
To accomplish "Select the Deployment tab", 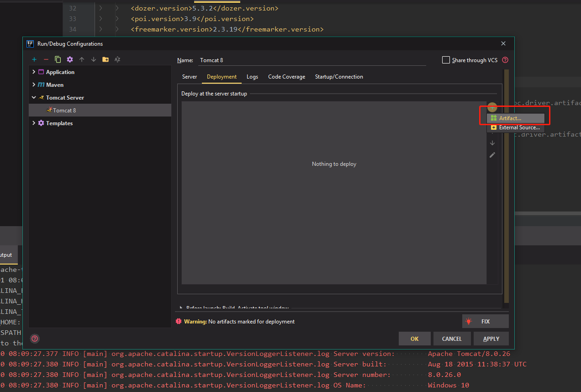I will pyautogui.click(x=222, y=77).
